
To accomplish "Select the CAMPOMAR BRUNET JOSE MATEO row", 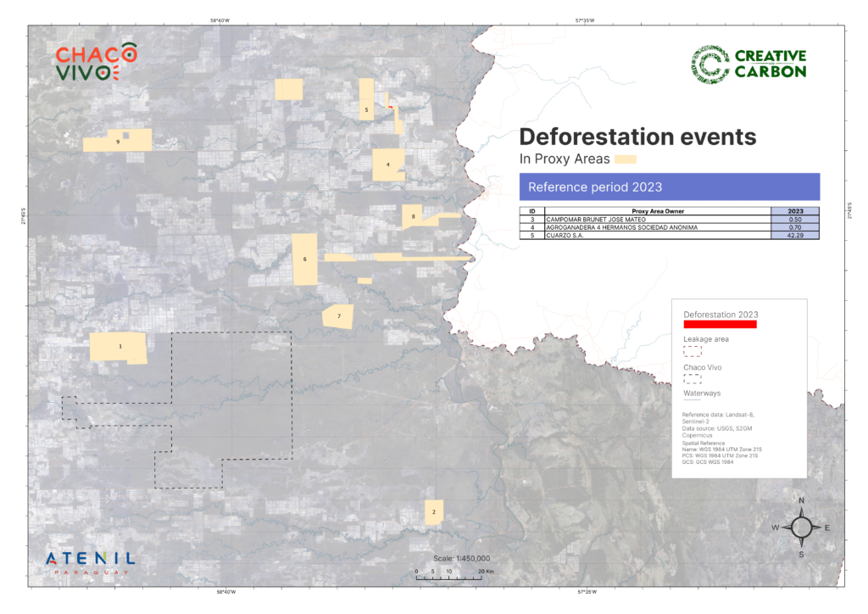I will [x=669, y=220].
